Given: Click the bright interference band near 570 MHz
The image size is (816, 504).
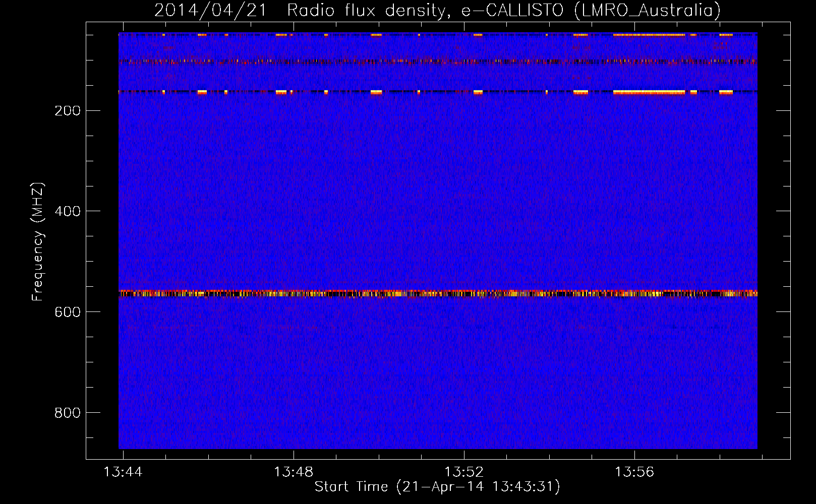Looking at the screenshot, I should tap(438, 293).
